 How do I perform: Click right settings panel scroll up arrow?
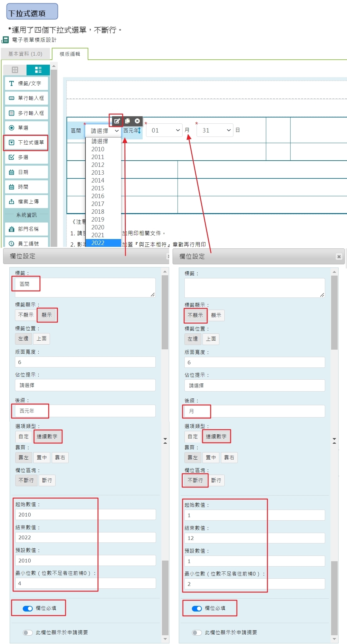tap(334, 272)
